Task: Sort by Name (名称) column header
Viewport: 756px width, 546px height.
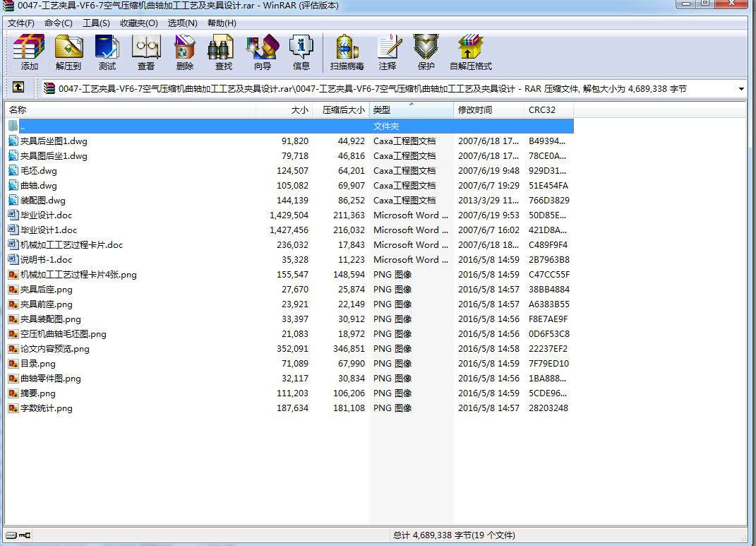Action: pos(130,110)
